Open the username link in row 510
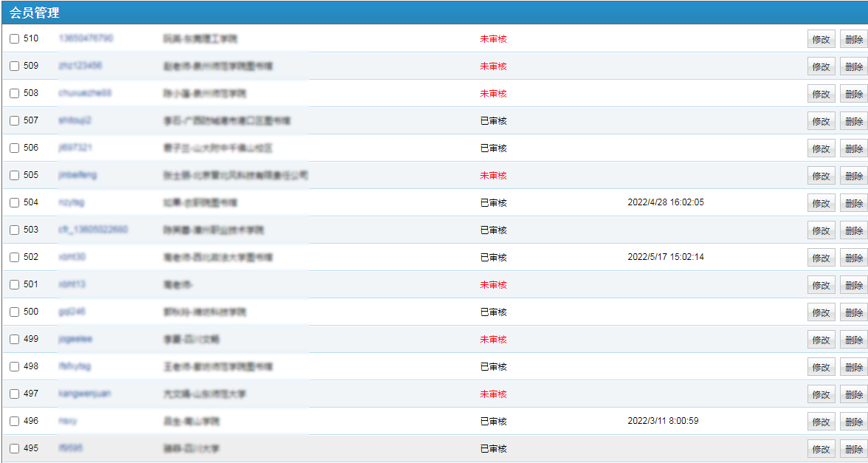Screen dimensions: 868x463 point(86,38)
